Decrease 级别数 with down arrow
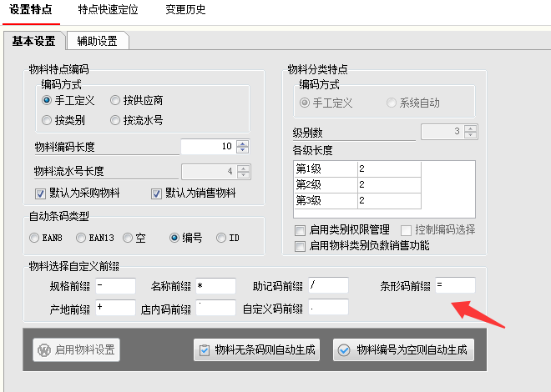The width and height of the screenshot is (551, 392). point(470,135)
